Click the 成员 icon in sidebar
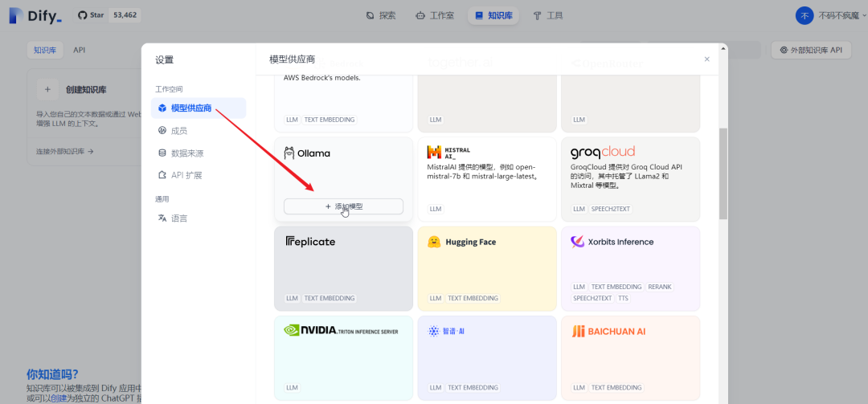Viewport: 868px width, 404px height. pyautogui.click(x=162, y=131)
